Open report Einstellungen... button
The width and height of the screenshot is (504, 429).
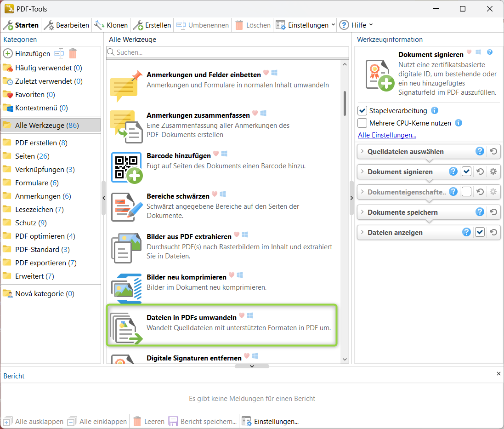click(x=271, y=422)
